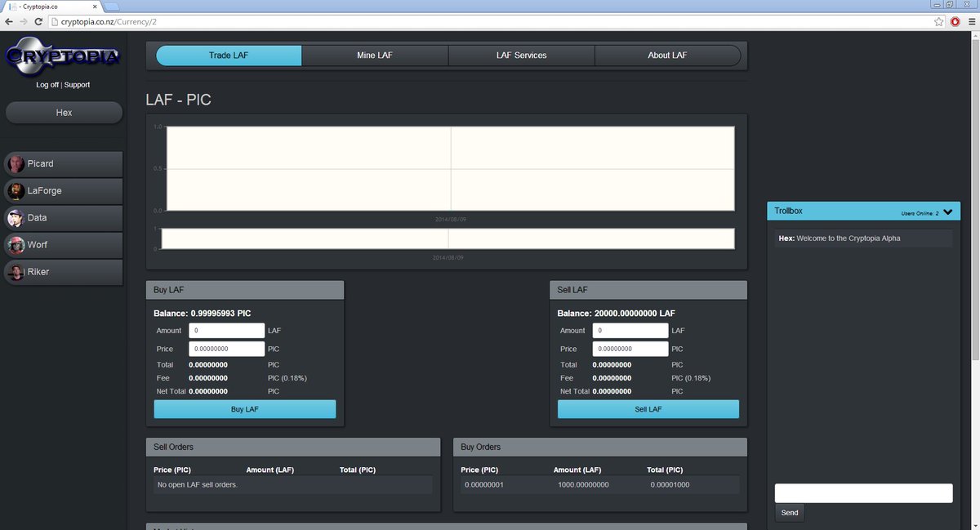
Task: Open the LAF Services tab
Action: [x=521, y=55]
